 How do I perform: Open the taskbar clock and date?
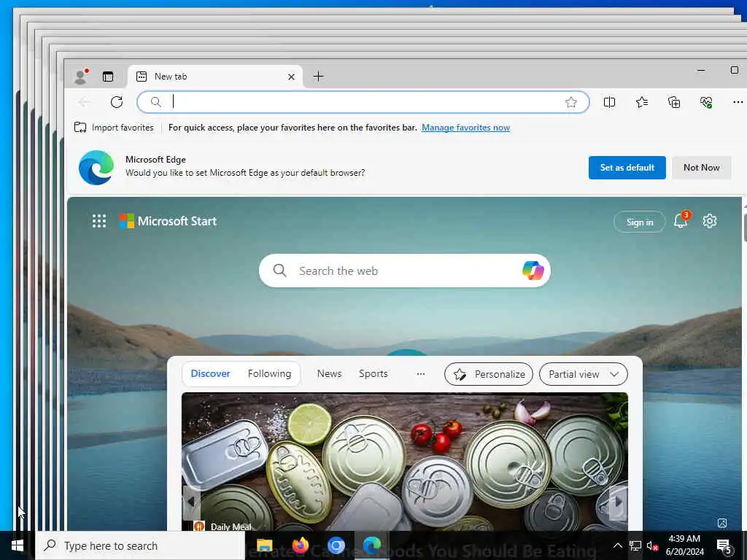684,545
